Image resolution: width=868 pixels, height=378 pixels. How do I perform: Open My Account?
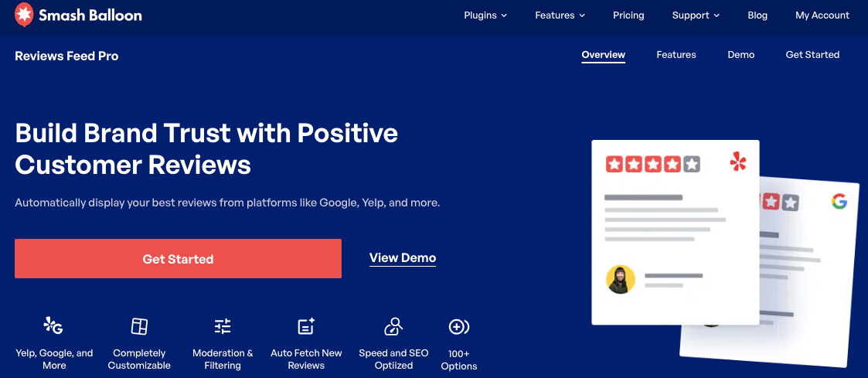(x=822, y=15)
